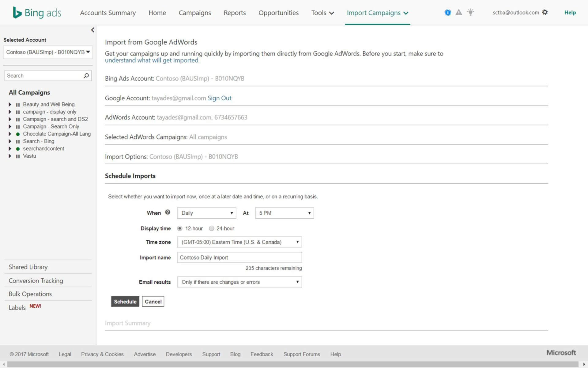Go to Accounts Summary tab
Viewport: 588px width, 368px height.
click(x=108, y=13)
